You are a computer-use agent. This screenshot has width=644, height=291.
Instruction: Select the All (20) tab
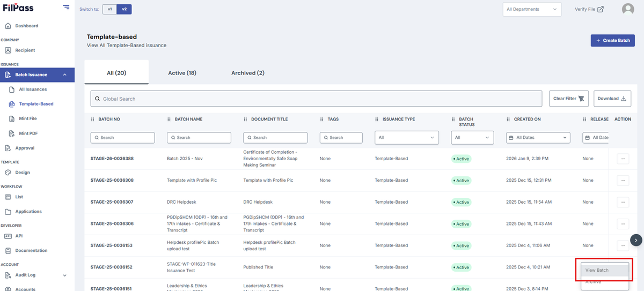click(x=116, y=73)
